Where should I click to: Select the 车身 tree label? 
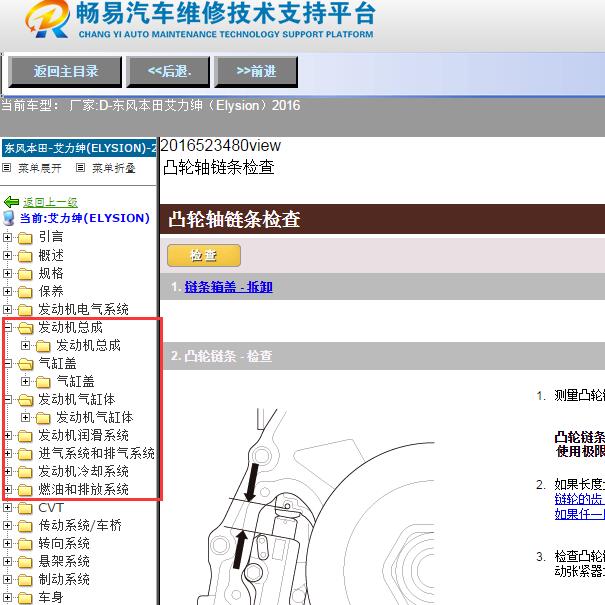(51, 597)
